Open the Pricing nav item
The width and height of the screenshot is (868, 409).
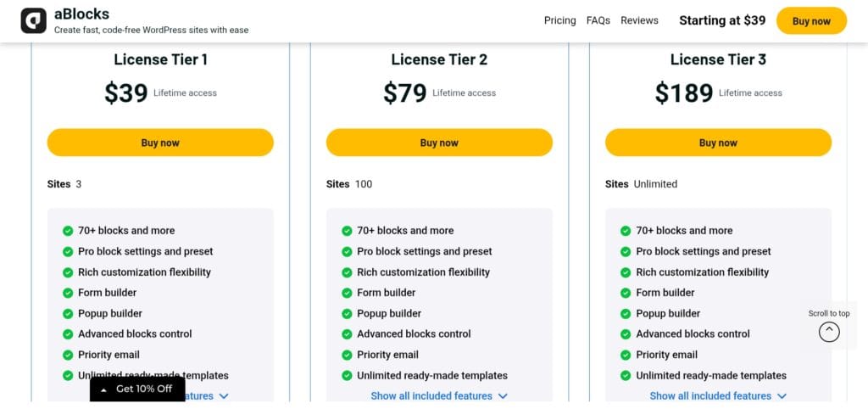coord(559,20)
